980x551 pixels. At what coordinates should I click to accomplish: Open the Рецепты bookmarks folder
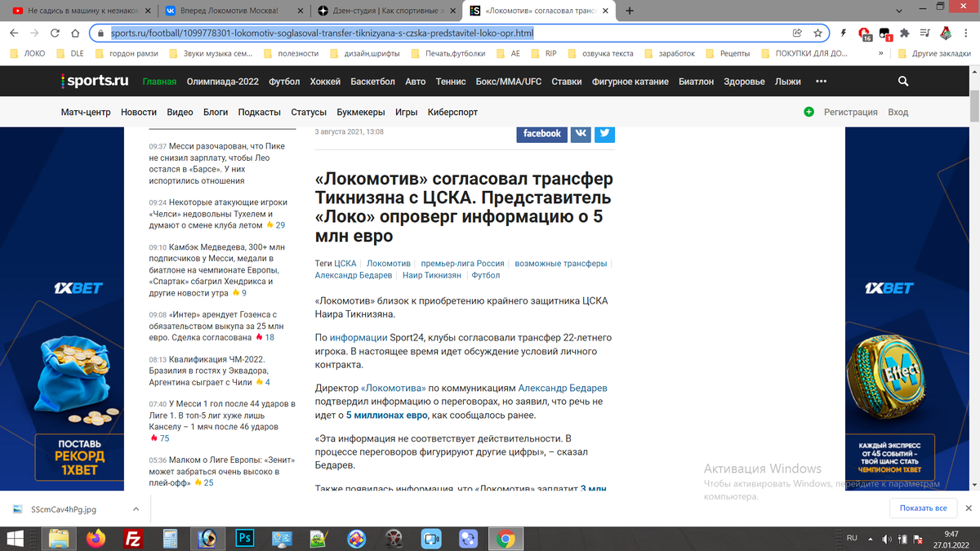pos(726,53)
